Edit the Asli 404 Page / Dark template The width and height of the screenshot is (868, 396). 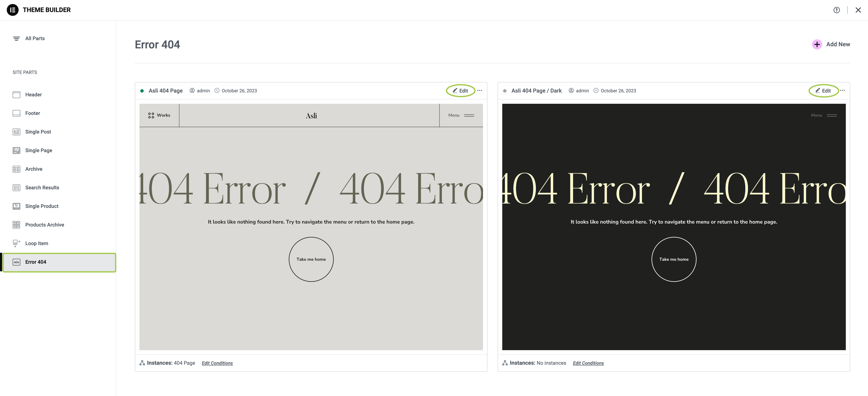[x=823, y=91]
